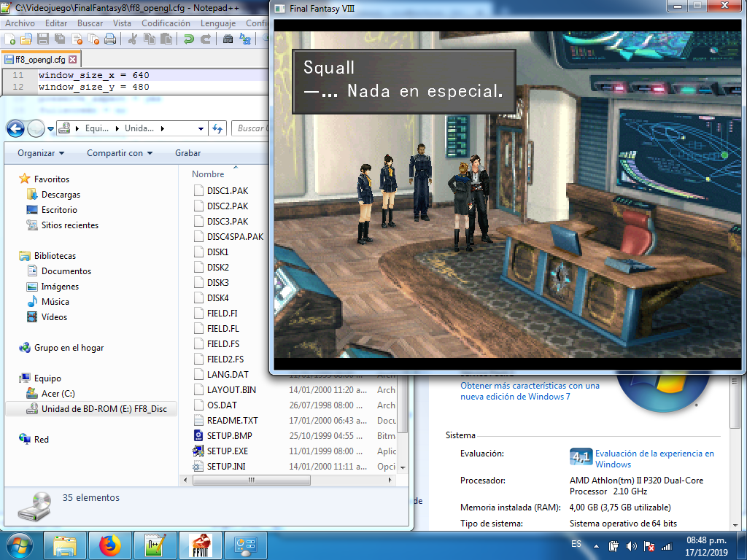Viewport: 747px width, 560px height.
Task: Click the Open file icon in Notepad++
Action: (x=26, y=39)
